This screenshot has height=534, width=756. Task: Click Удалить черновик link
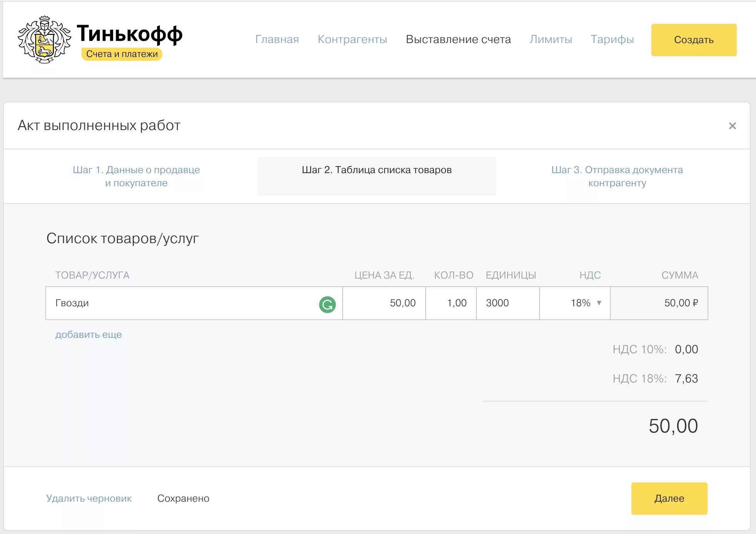click(89, 498)
